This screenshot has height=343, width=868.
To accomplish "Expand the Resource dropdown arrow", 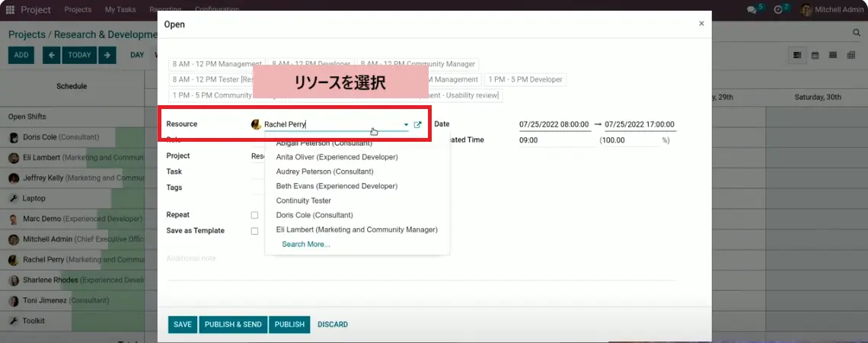I will coord(406,125).
